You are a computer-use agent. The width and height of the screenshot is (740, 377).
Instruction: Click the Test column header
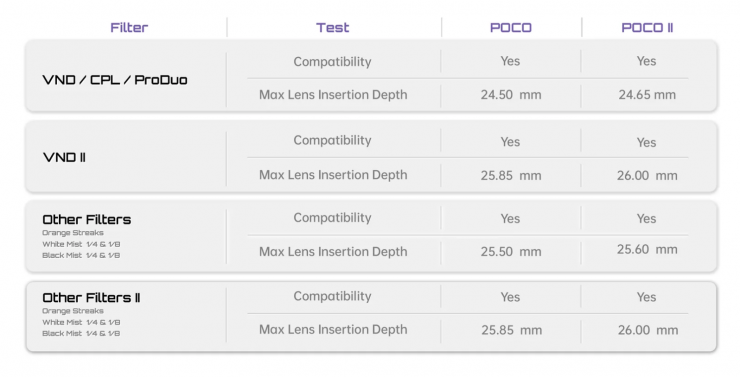coord(333,27)
